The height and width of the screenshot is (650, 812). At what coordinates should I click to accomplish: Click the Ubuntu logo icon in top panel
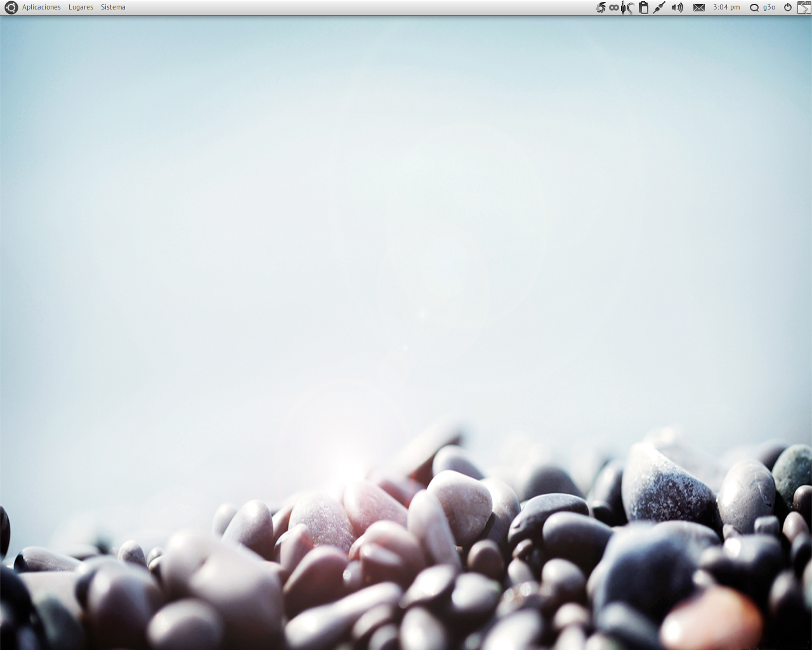(11, 8)
